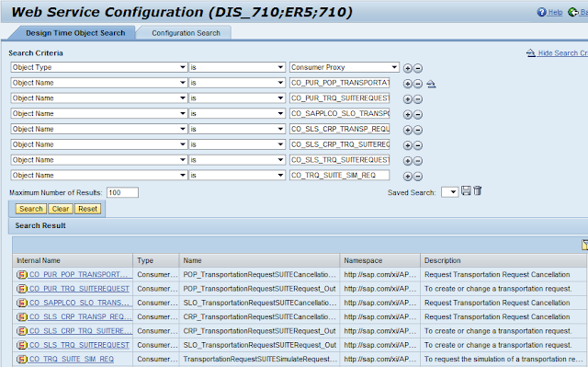Remove the CO_SLS_CRP_TRQ_SUITEREQ criteria row
This screenshot has width=588, height=367.
pos(418,145)
